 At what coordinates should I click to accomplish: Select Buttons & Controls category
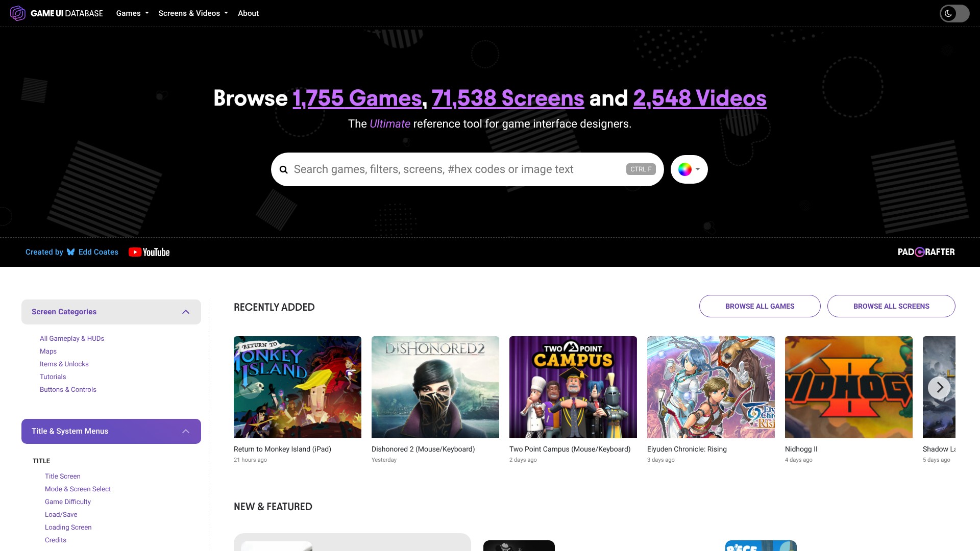click(68, 389)
